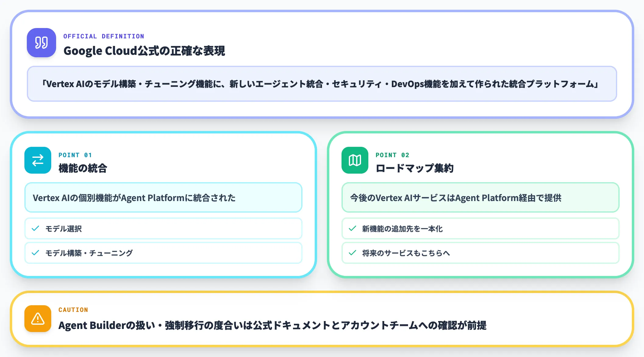Select the POINT 02 label

tap(393, 155)
